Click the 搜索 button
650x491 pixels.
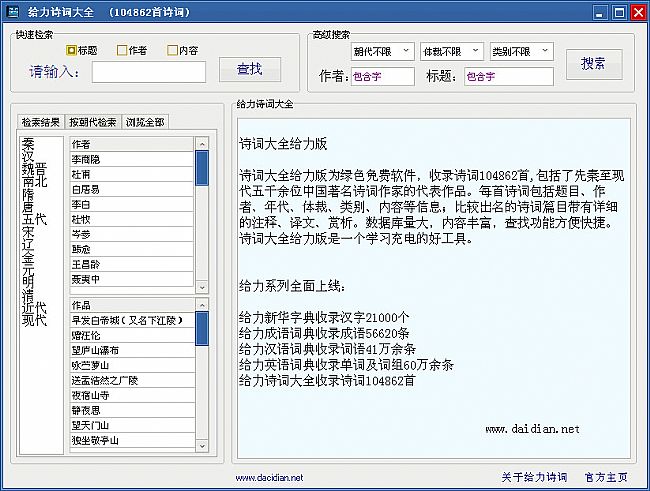594,64
